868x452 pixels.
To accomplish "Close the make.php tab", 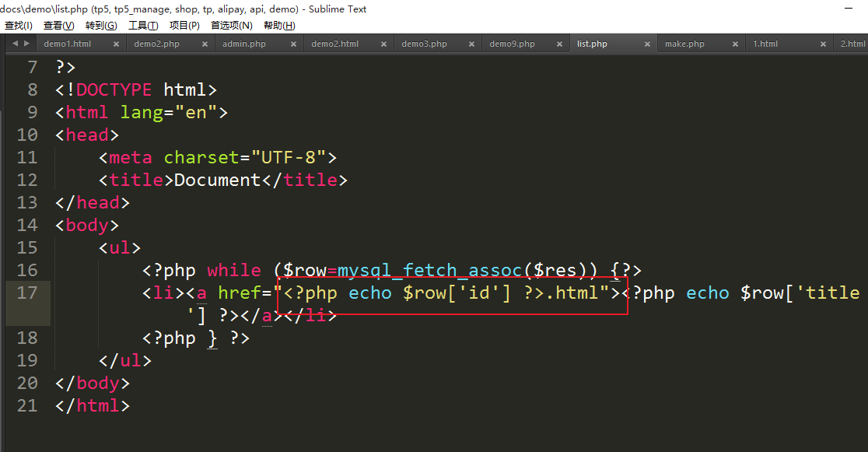I will click(x=735, y=44).
